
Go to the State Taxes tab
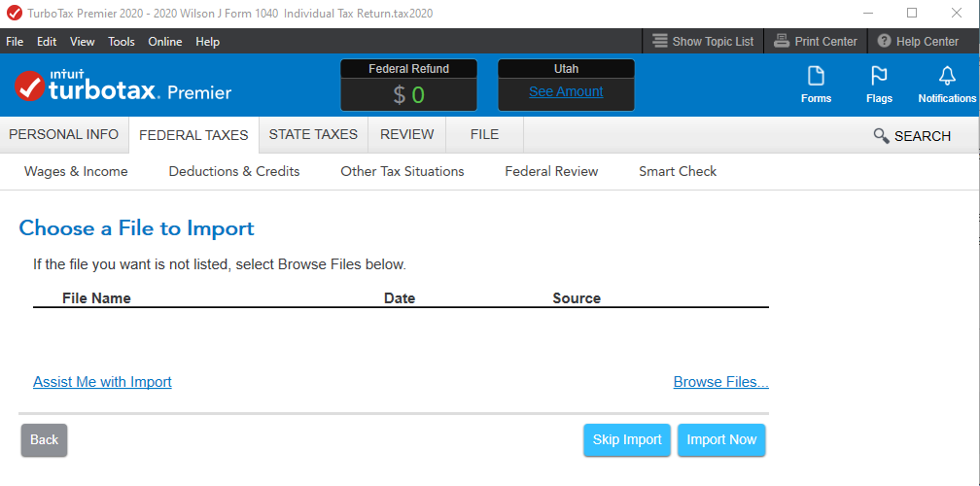coord(313,134)
